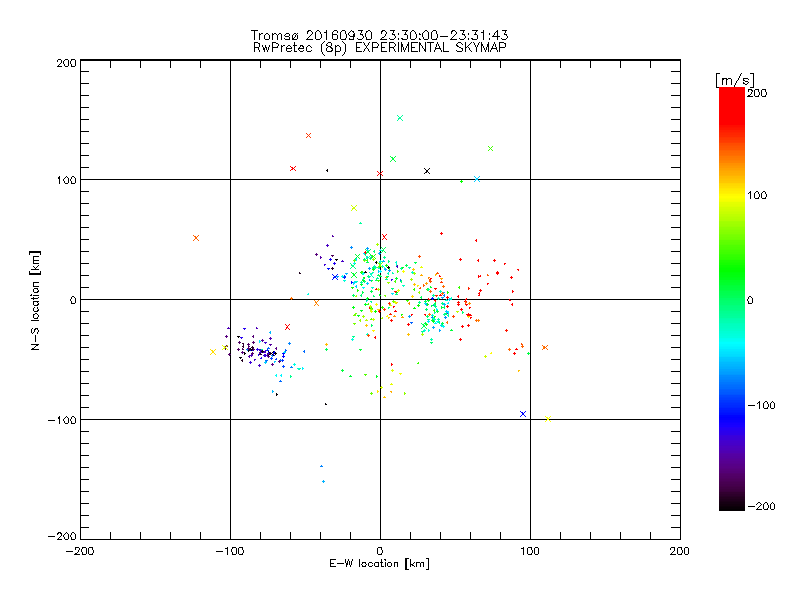Screen dimensions: 800x600
Task: Select the green zero region of the color bar
Action: tap(732, 299)
